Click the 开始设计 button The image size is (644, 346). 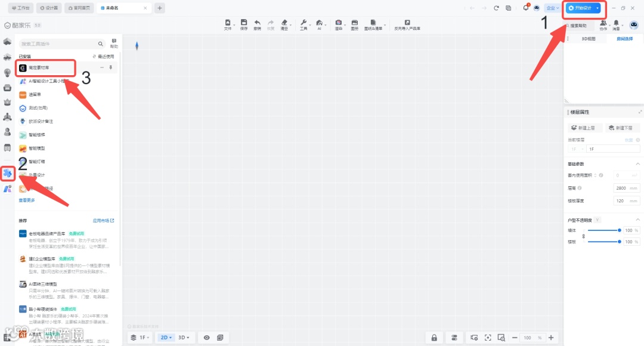point(580,8)
